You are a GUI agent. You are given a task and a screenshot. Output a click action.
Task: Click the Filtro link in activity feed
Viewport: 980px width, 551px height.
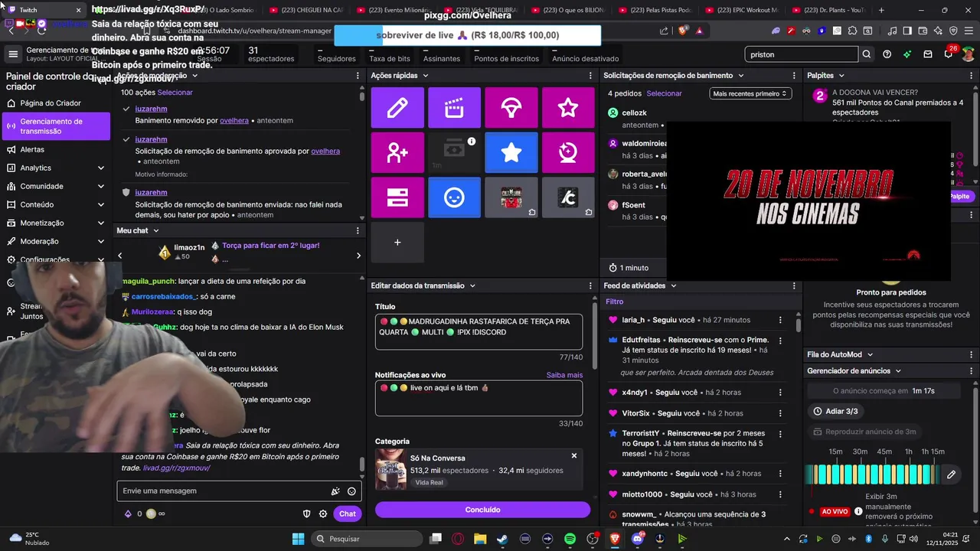click(615, 302)
